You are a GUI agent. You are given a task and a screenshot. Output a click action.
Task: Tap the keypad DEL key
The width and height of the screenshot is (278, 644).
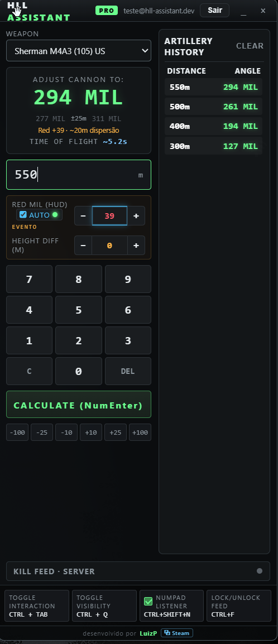(x=128, y=371)
